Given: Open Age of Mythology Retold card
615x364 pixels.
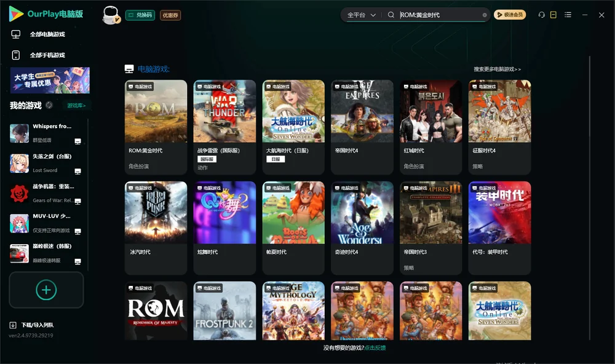Looking at the screenshot, I should click(293, 311).
